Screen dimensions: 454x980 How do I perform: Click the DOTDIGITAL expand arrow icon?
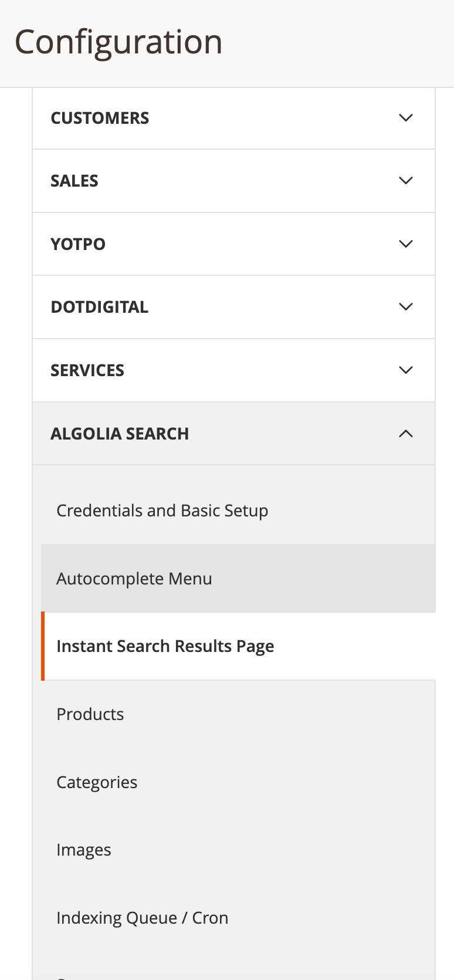click(x=405, y=307)
